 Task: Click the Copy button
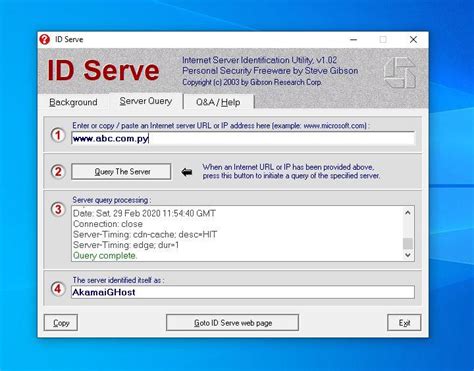[61, 323]
